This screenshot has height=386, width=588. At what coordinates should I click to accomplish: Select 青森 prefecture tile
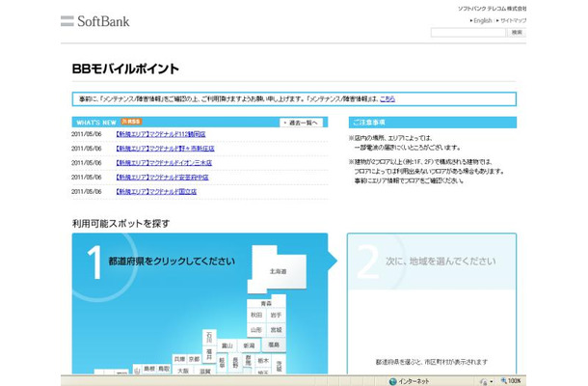point(266,303)
